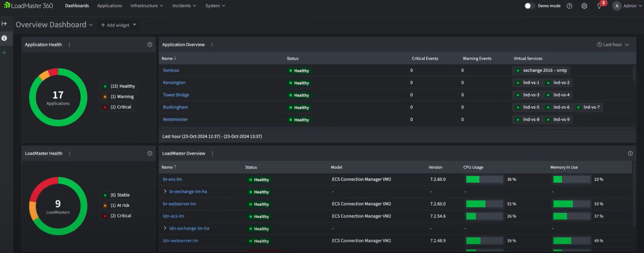The width and height of the screenshot is (644, 253).
Task: Open the settings gear icon
Action: pos(584,6)
